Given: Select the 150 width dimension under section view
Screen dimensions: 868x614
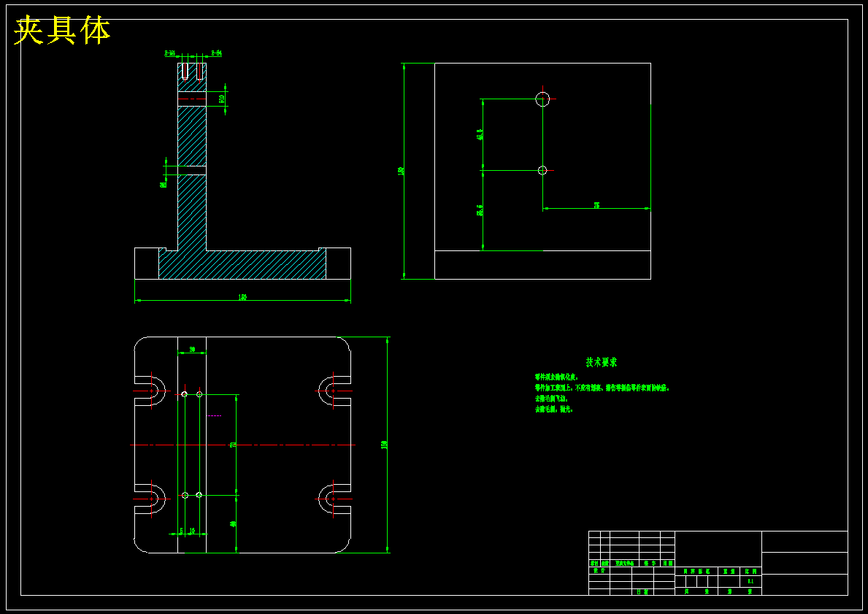Looking at the screenshot, I should pos(242,297).
